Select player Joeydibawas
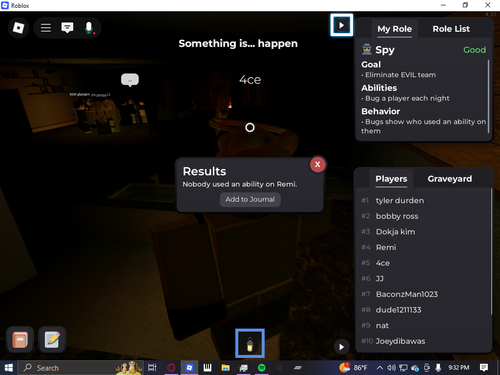Viewport: 500px width, 375px height. point(423,341)
